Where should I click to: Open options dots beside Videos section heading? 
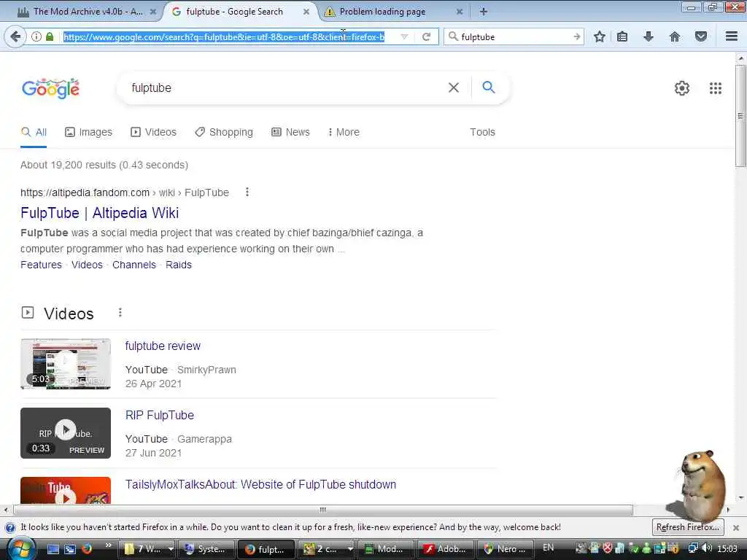coord(120,312)
